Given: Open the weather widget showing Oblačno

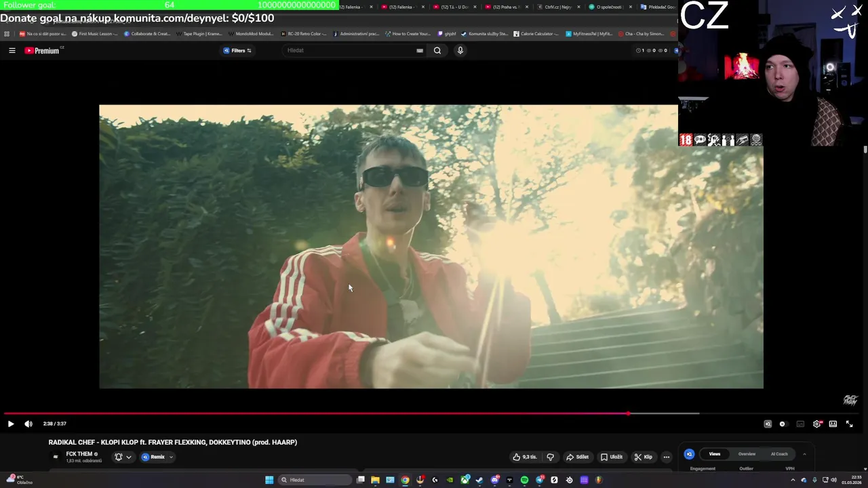Looking at the screenshot, I should [x=18, y=479].
